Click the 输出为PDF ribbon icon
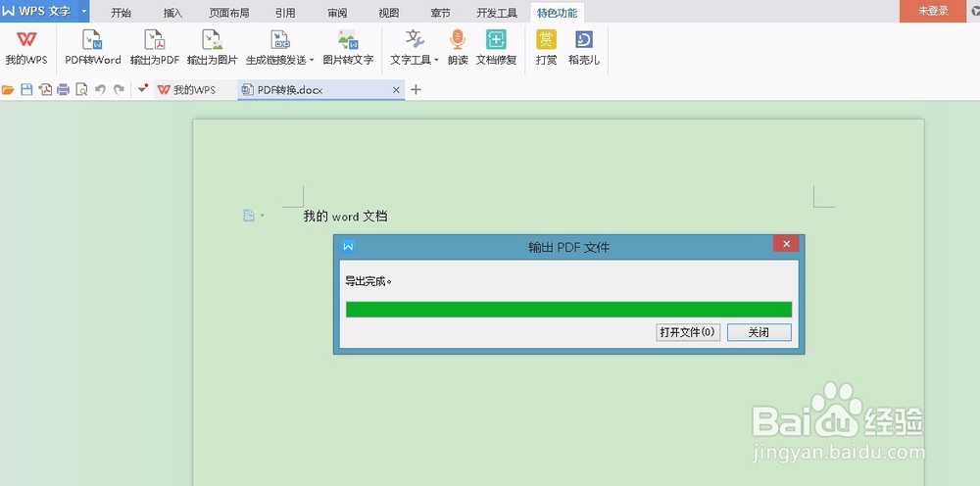980x486 pixels. 155,47
